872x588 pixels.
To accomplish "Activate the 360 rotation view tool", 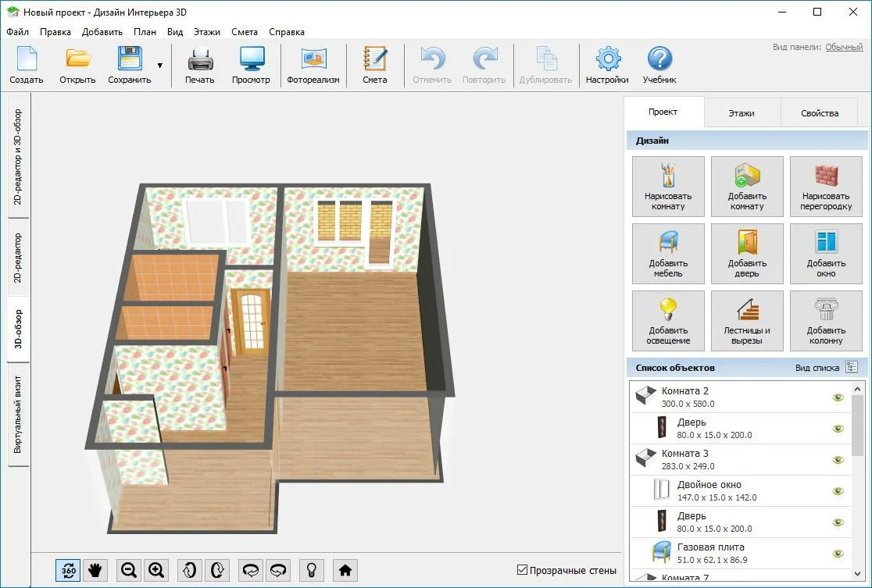I will point(68,570).
